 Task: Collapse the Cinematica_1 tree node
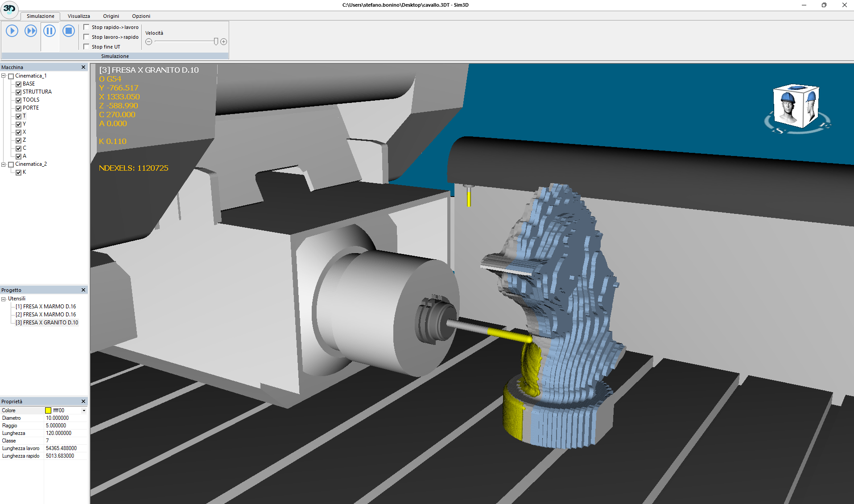[x=4, y=76]
